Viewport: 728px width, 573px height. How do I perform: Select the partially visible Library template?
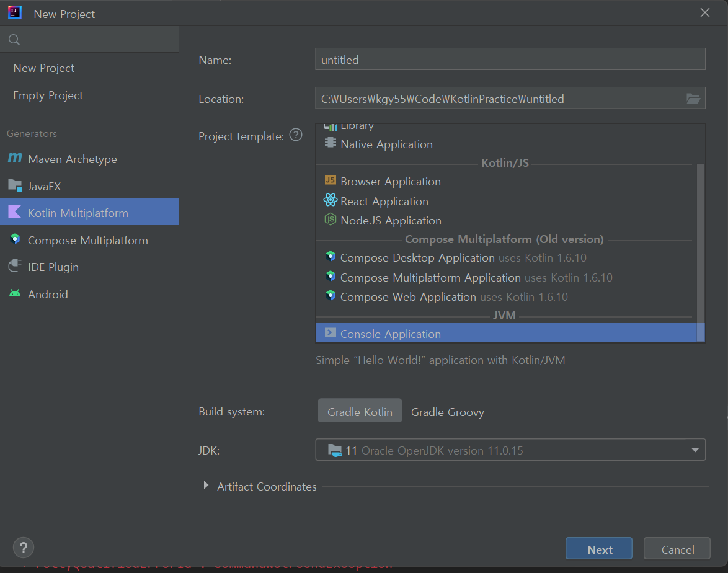tap(506, 128)
